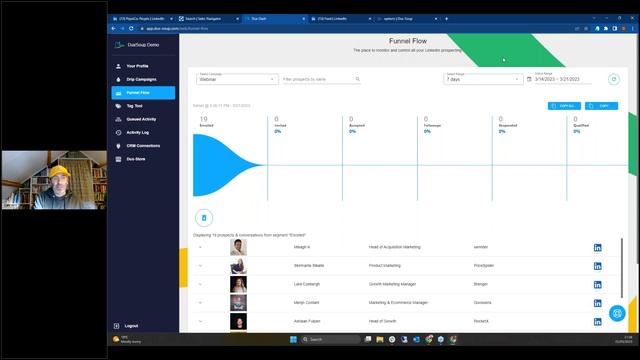Screen dimensions: 640x360
Task: Click the browser back arrow
Action: click(113, 29)
